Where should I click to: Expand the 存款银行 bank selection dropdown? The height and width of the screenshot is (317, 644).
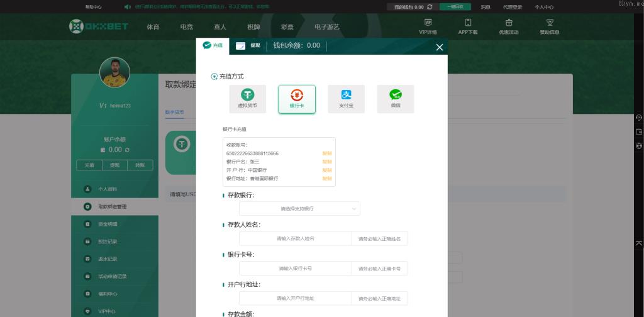click(299, 208)
